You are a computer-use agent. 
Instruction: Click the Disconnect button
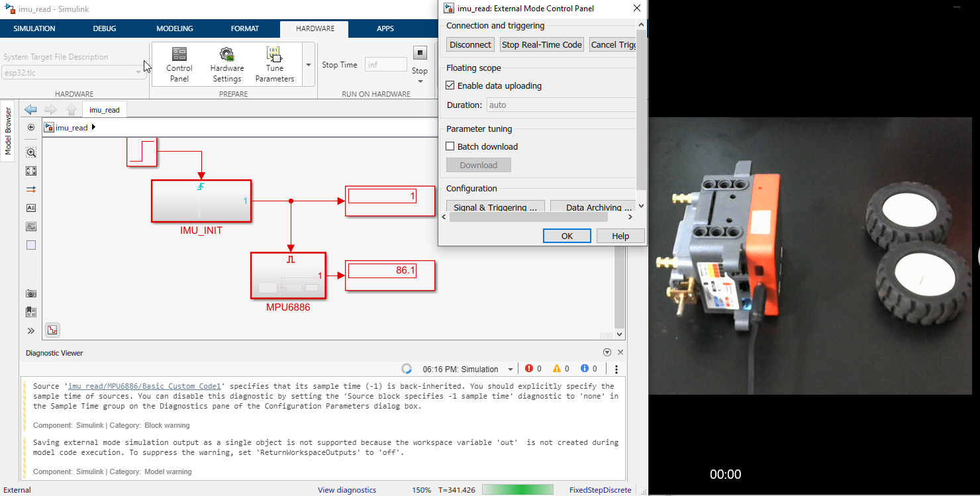pyautogui.click(x=470, y=44)
